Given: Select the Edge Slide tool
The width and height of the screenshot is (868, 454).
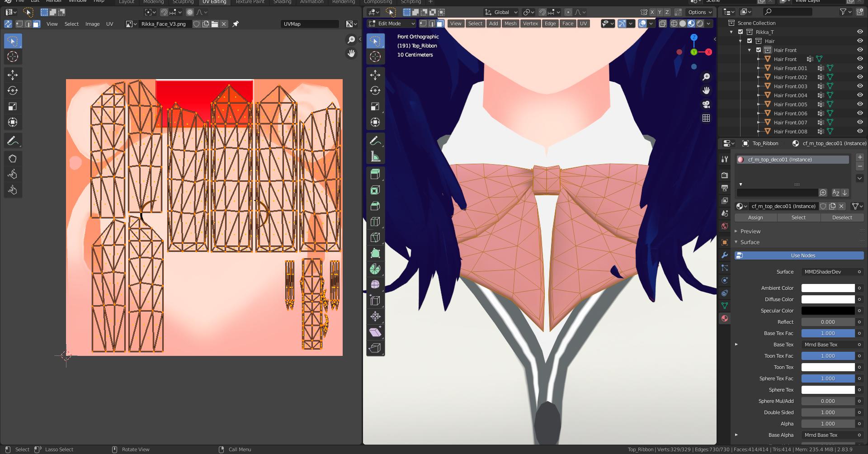Looking at the screenshot, I should (375, 301).
